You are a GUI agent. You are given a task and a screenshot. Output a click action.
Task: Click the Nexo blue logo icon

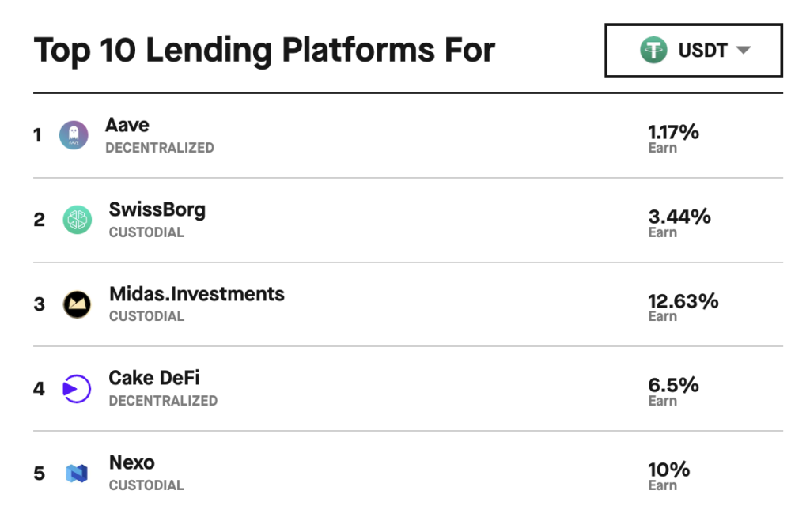pos(77,474)
